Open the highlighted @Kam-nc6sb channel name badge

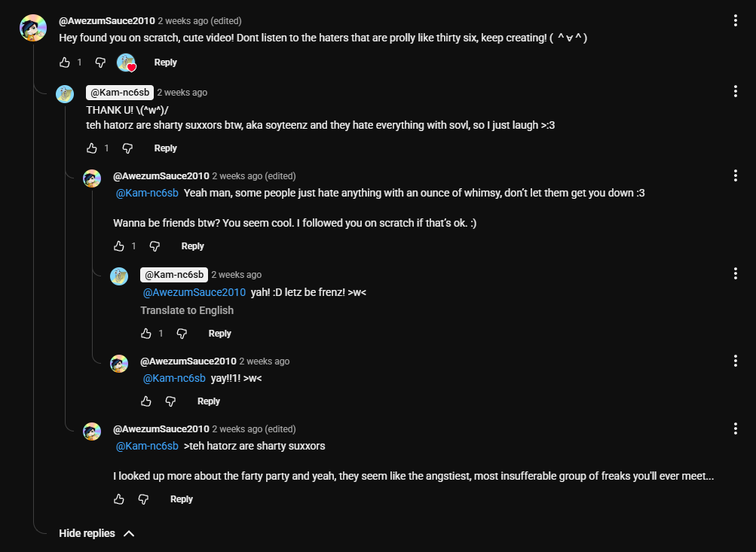(x=120, y=93)
